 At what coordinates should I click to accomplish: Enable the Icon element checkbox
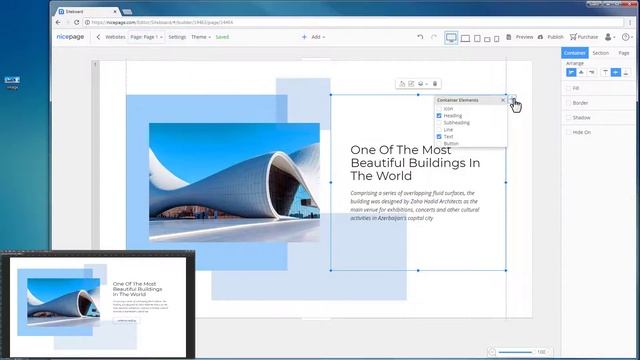439,109
